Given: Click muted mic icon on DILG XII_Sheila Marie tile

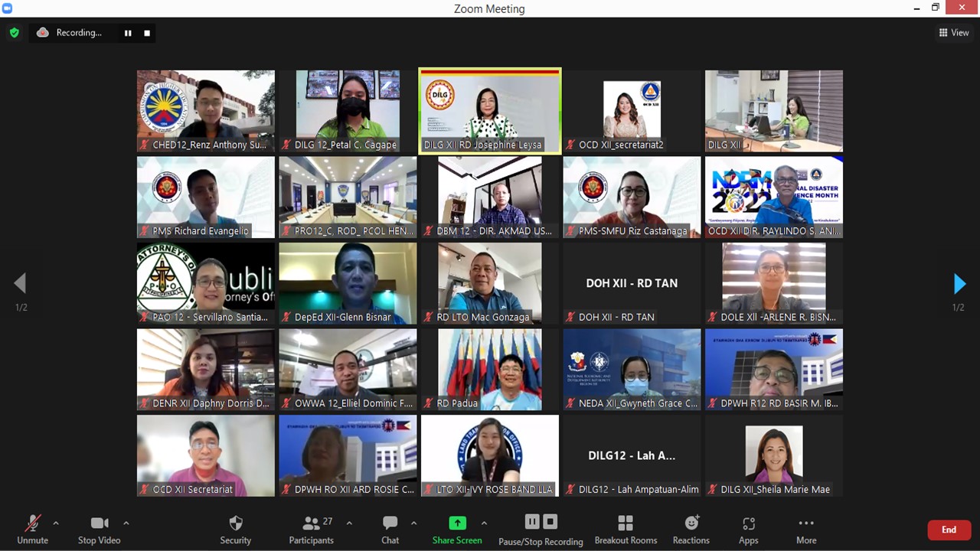Looking at the screenshot, I should tap(713, 490).
